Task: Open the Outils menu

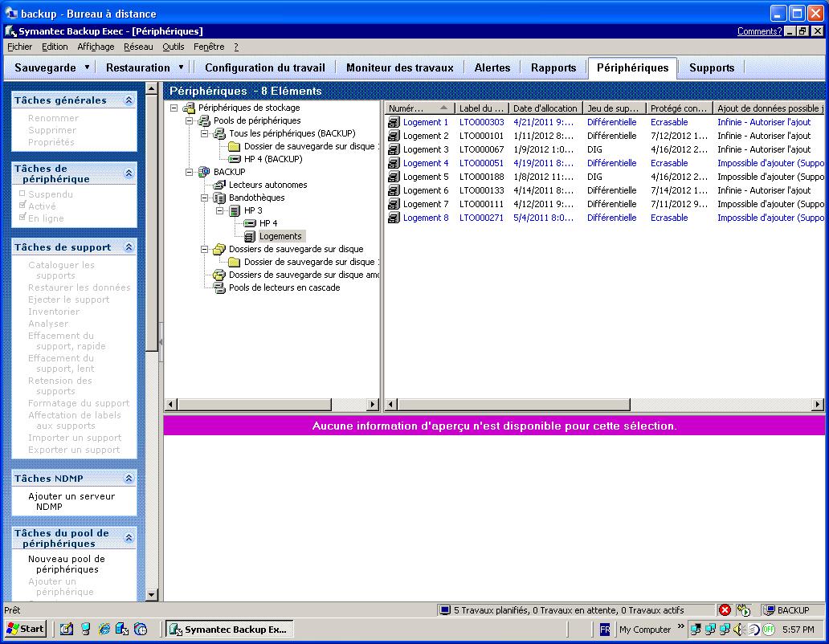Action: click(174, 47)
